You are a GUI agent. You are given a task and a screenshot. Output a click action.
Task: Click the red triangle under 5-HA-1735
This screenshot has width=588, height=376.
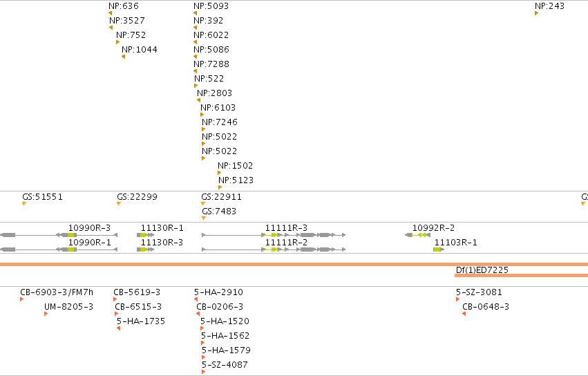click(119, 328)
